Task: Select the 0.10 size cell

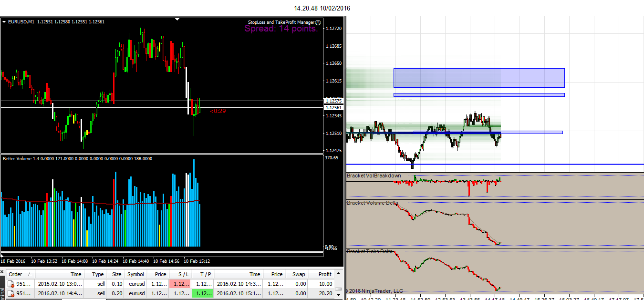Action: 115,284
